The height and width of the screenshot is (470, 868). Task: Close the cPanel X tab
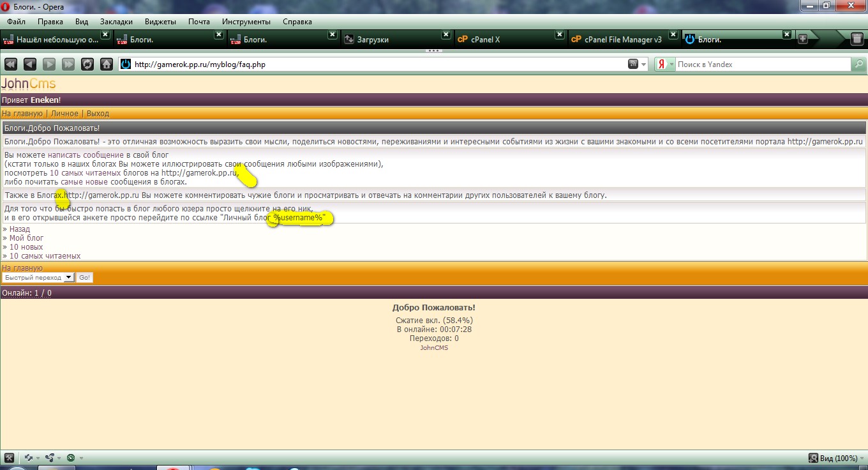point(560,34)
